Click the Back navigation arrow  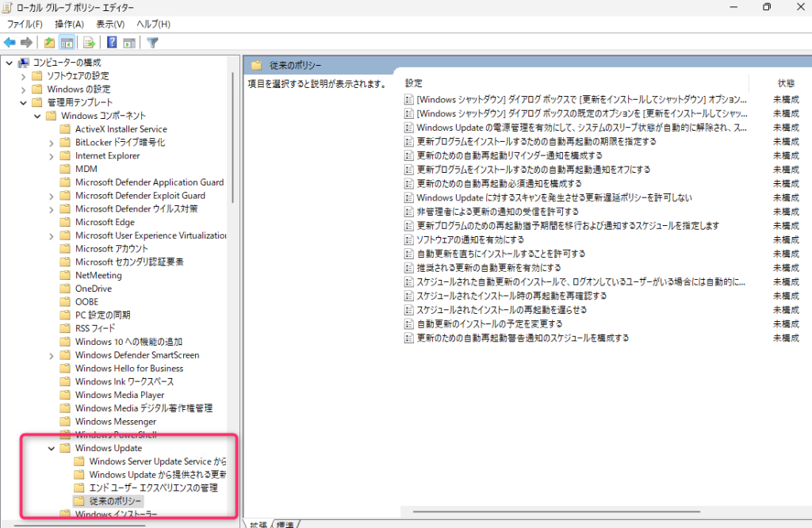pyautogui.click(x=10, y=44)
